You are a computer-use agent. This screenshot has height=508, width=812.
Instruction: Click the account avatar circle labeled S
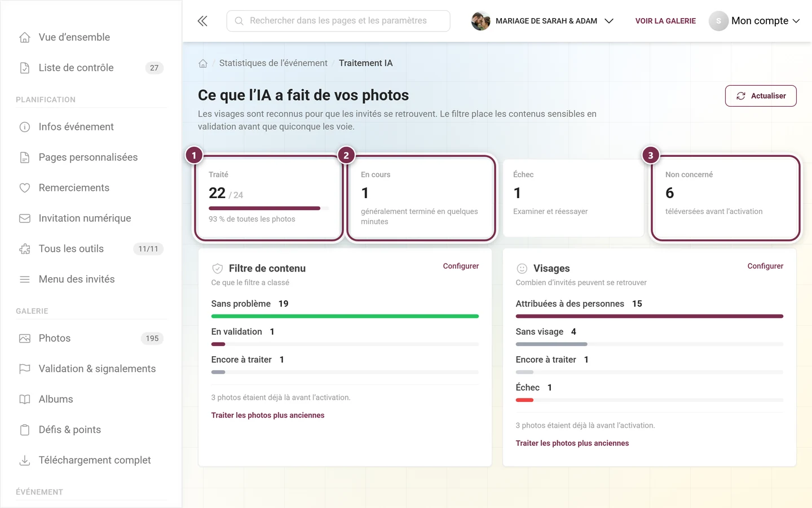coord(718,21)
